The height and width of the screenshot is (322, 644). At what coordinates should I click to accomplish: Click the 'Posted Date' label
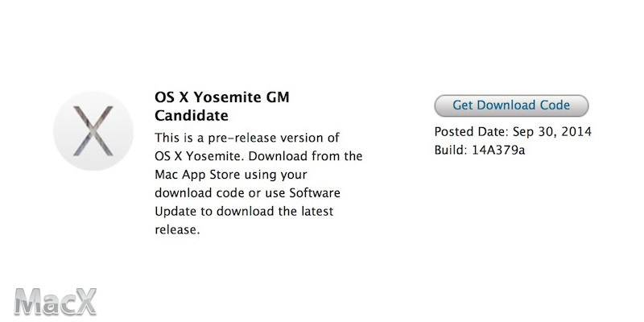pyautogui.click(x=472, y=132)
